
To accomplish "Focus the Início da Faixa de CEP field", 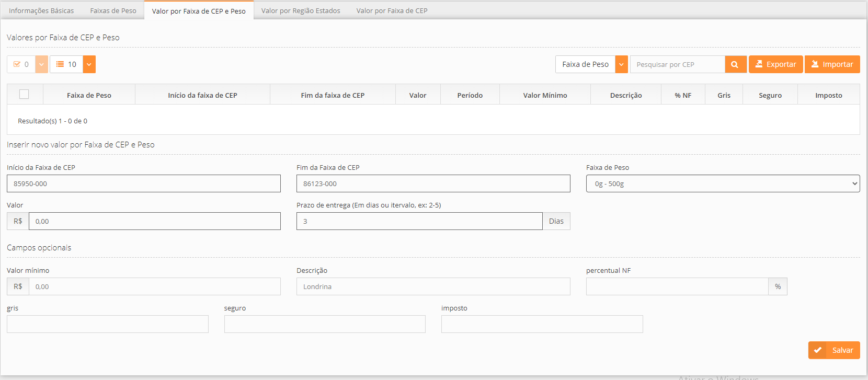I will pyautogui.click(x=144, y=183).
